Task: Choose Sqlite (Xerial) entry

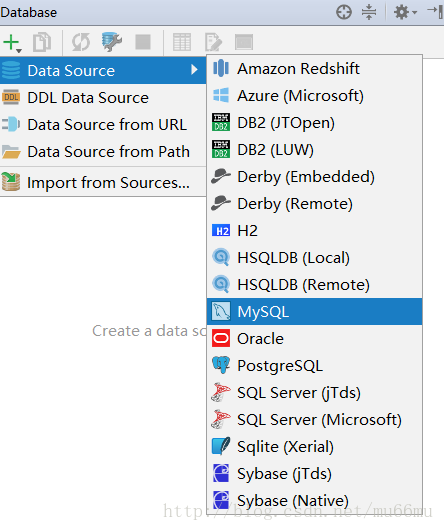Action: click(315, 447)
